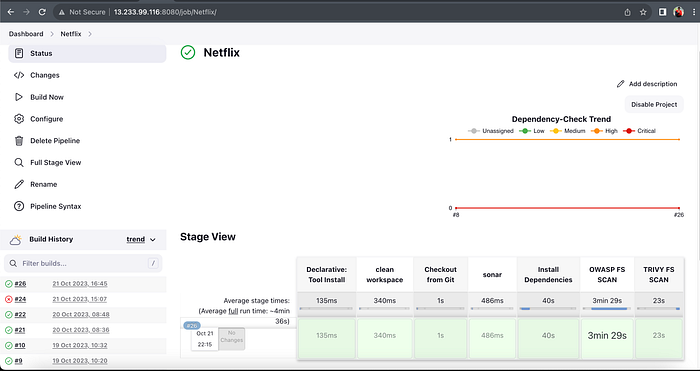Viewport: 700px width, 371px height.
Task: Click the Pipeline Syntax question-mark icon
Action: [x=19, y=206]
